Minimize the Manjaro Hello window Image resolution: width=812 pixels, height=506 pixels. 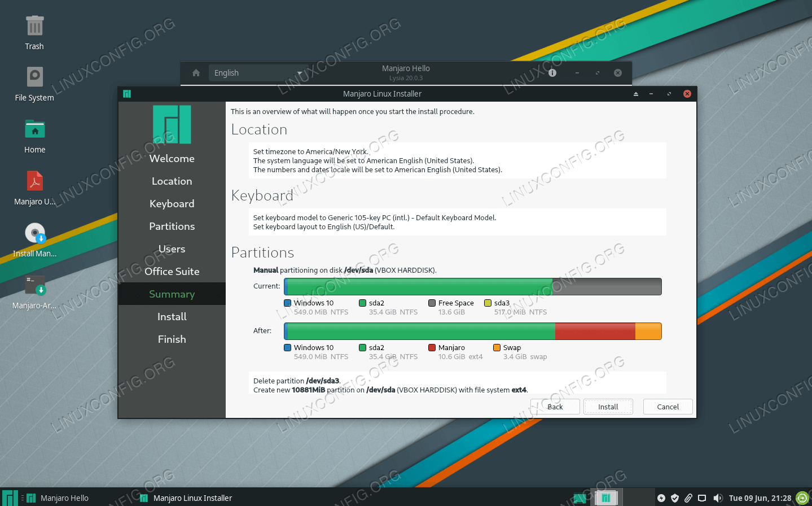[x=577, y=73]
